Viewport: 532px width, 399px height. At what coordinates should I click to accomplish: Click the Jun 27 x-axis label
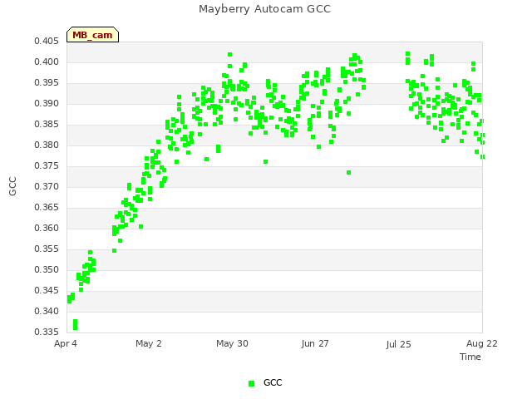click(x=315, y=343)
